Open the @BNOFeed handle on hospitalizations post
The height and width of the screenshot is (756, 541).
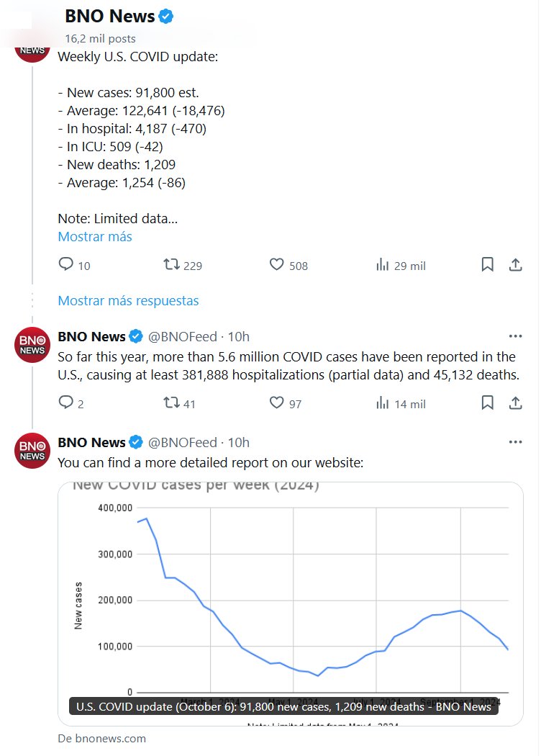pyautogui.click(x=182, y=336)
